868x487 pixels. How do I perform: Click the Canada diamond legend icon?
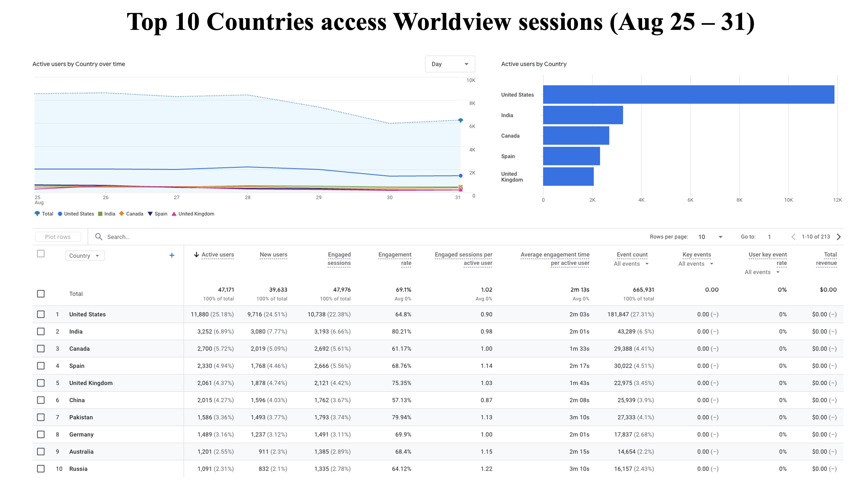(122, 214)
